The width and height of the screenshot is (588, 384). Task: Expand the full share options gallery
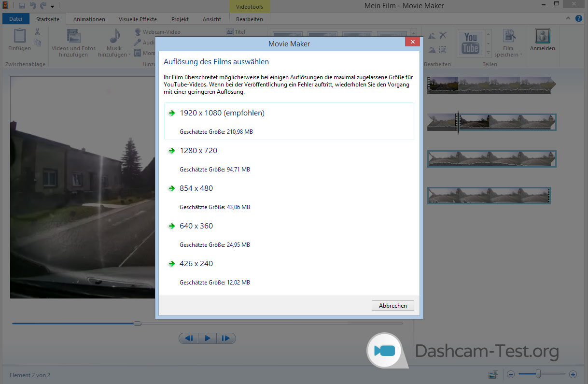tap(488, 53)
